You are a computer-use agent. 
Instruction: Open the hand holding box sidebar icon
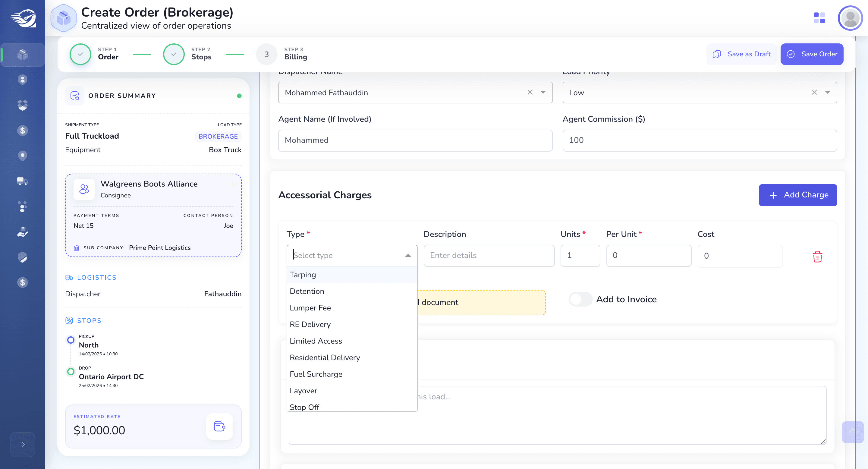[22, 232]
